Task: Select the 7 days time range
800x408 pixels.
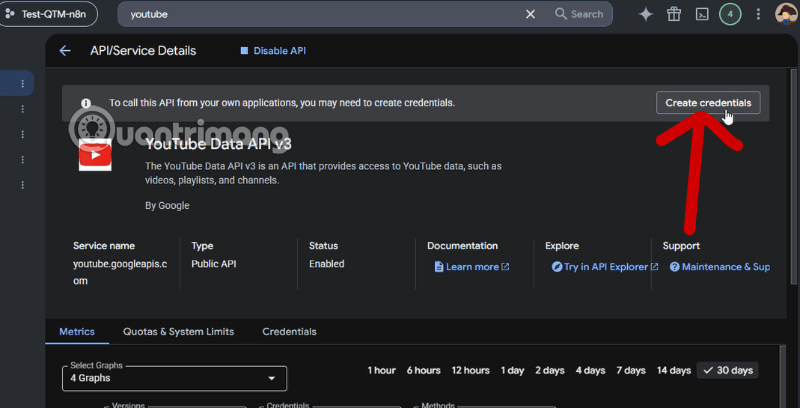Action: coord(631,370)
